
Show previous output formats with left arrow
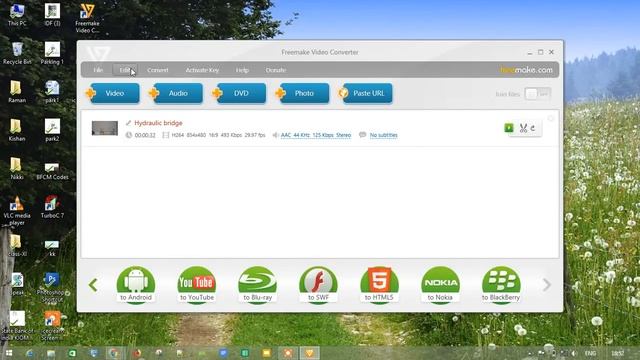tap(93, 284)
